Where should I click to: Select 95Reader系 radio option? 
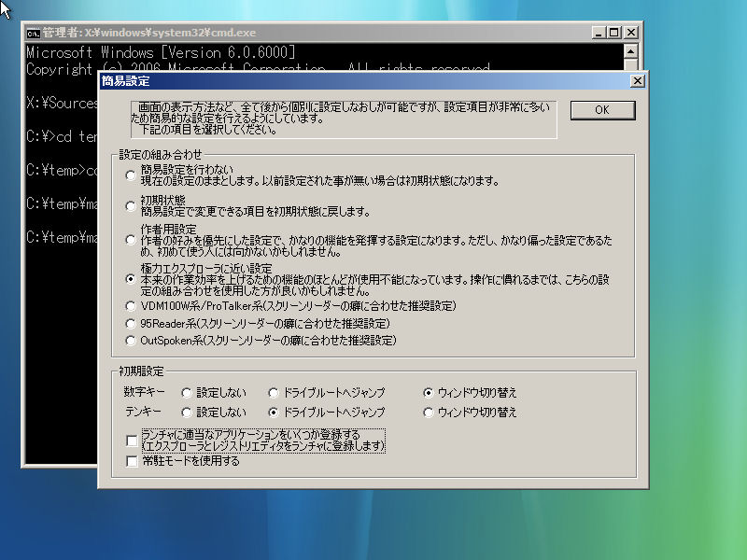pyautogui.click(x=131, y=324)
